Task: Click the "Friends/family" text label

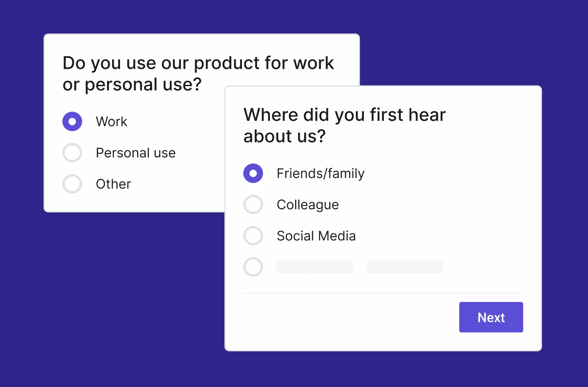Action: (320, 173)
